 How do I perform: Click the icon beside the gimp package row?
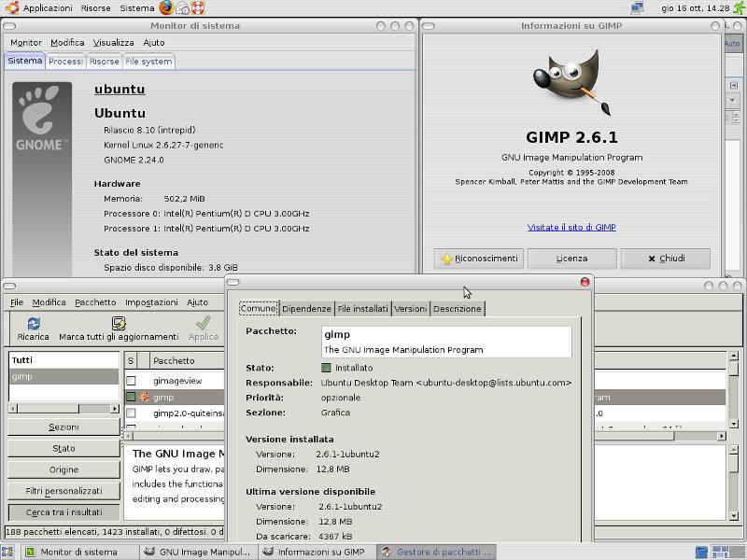144,397
